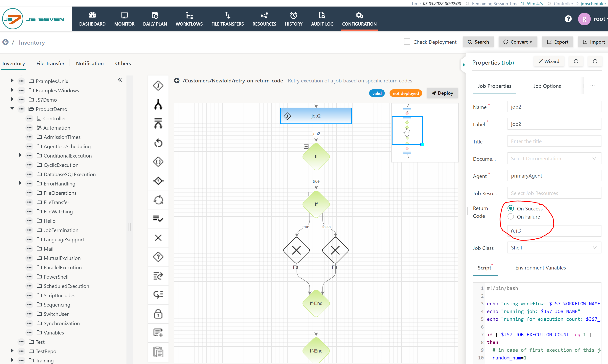
Task: Enable the Check Deployment checkbox
Action: tap(407, 42)
